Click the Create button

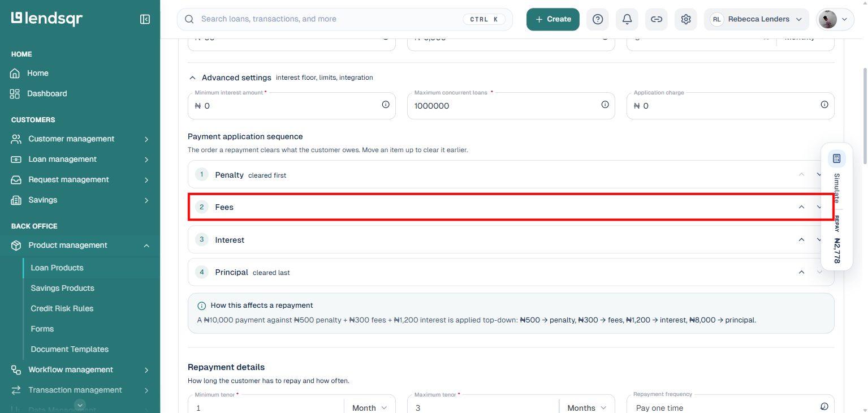[553, 19]
